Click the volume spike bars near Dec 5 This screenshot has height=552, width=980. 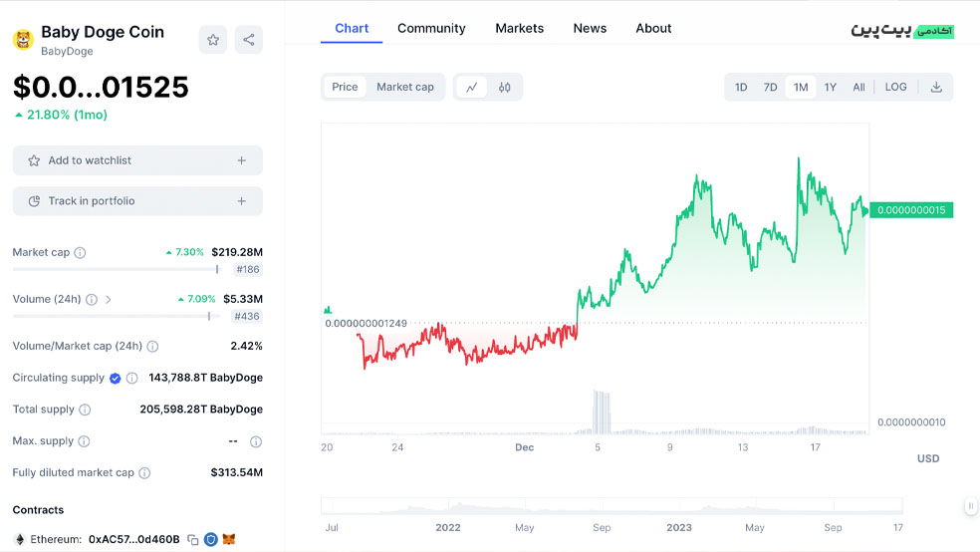click(602, 412)
